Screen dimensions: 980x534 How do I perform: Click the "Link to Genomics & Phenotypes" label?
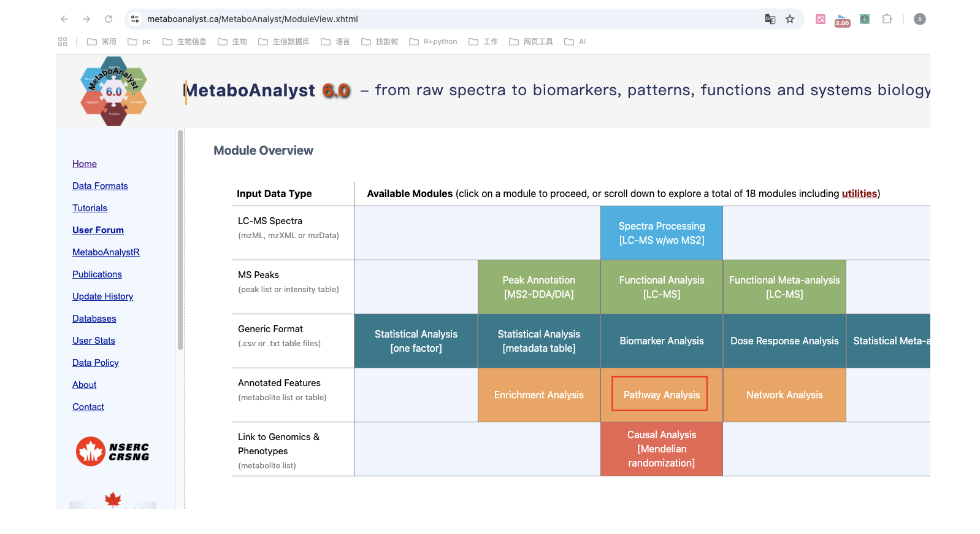(x=279, y=444)
